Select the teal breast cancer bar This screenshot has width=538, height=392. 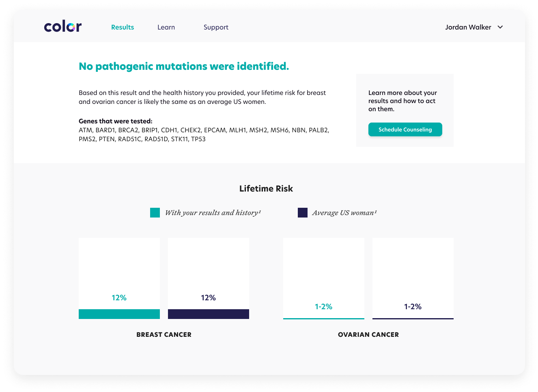[x=119, y=314]
